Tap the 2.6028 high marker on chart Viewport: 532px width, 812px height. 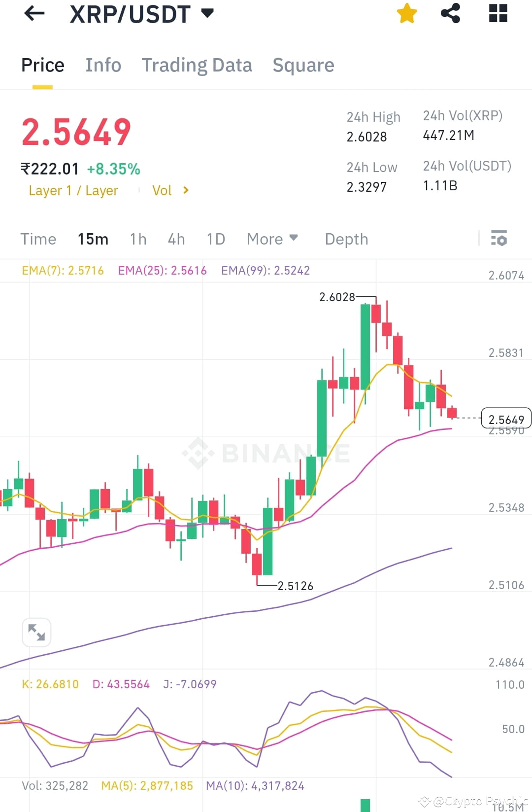tap(337, 297)
